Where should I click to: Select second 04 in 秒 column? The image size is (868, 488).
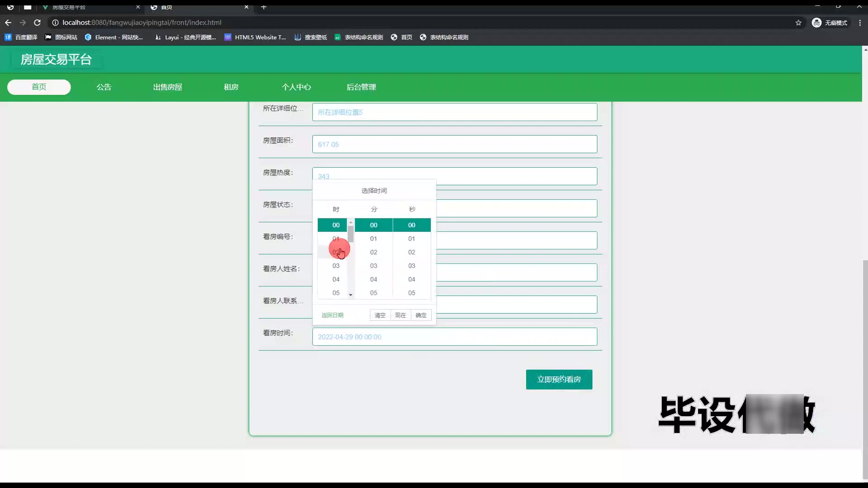tap(411, 279)
